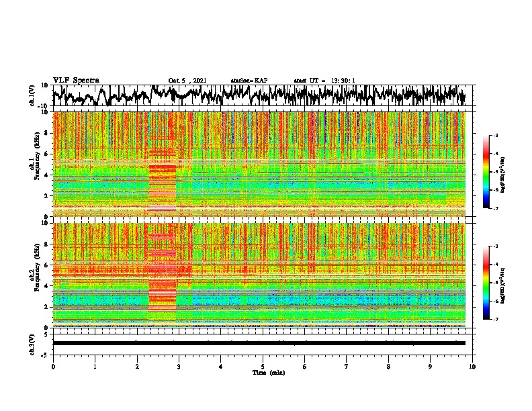The width and height of the screenshot is (532, 411).
Task: Click the 'Time (min)' axis label
Action: [x=269, y=373]
